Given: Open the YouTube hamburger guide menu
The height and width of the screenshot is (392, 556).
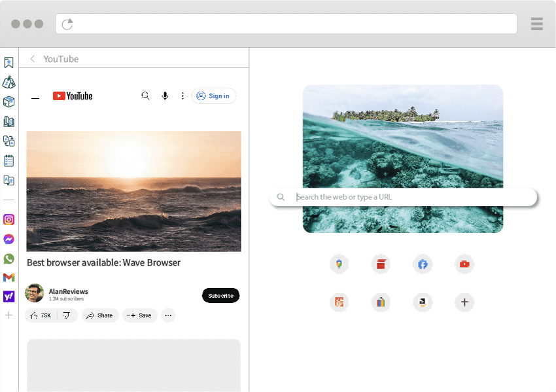Looking at the screenshot, I should (35, 98).
